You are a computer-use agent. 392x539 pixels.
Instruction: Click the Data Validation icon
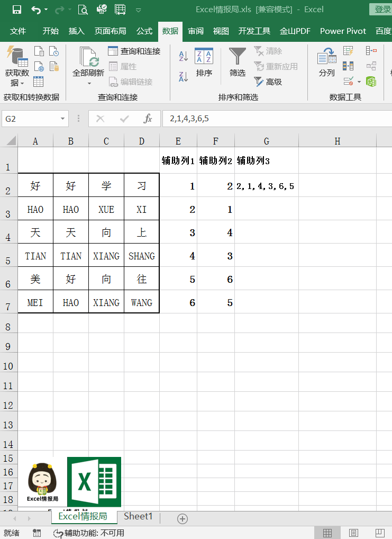tap(349, 82)
